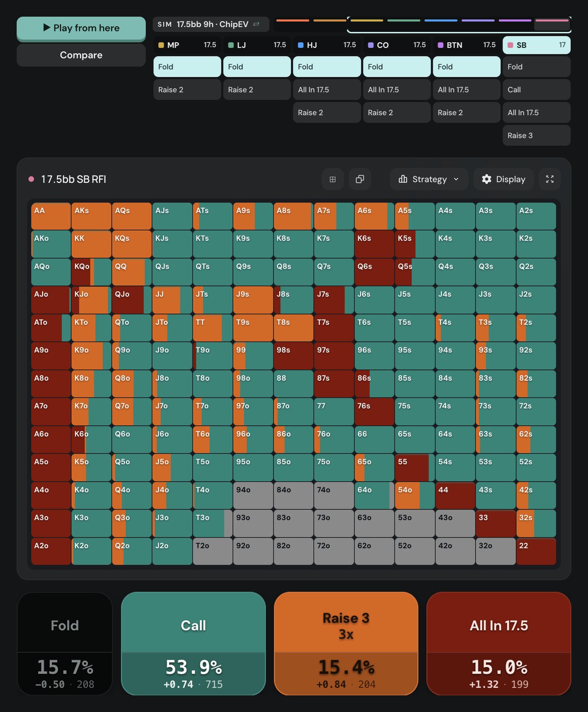The width and height of the screenshot is (588, 712).
Task: Select the Call action under SB
Action: (x=537, y=90)
